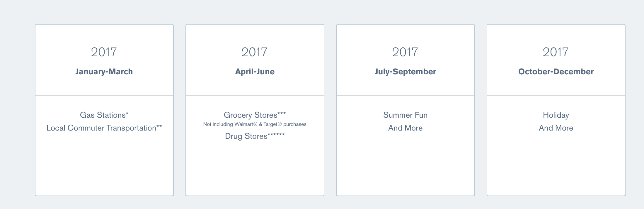
Task: Click the 2017 heading above January-March
Action: coord(104,52)
